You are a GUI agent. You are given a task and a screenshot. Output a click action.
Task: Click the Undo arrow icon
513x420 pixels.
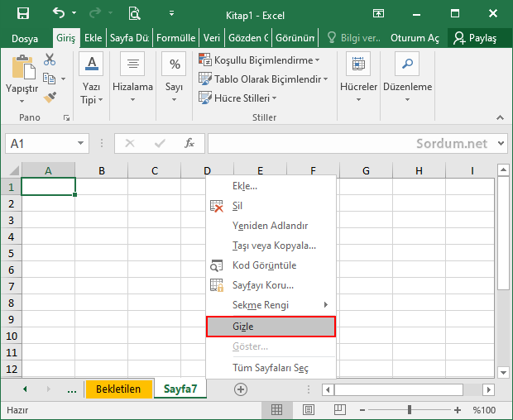[x=59, y=13]
